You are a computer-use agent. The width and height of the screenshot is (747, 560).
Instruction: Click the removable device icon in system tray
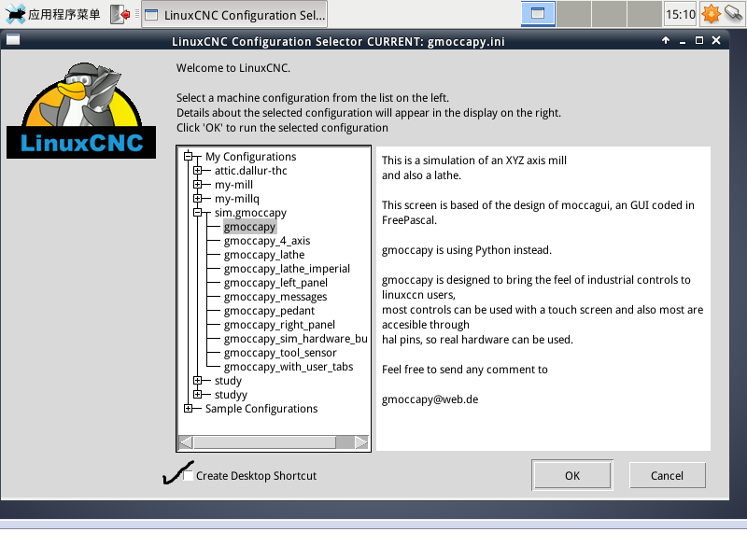pos(733,13)
